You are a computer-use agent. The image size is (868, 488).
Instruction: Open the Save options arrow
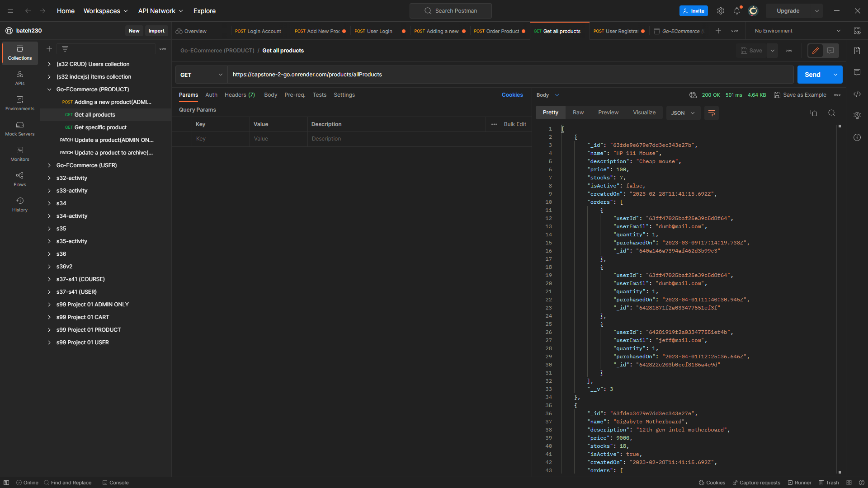[x=773, y=51]
